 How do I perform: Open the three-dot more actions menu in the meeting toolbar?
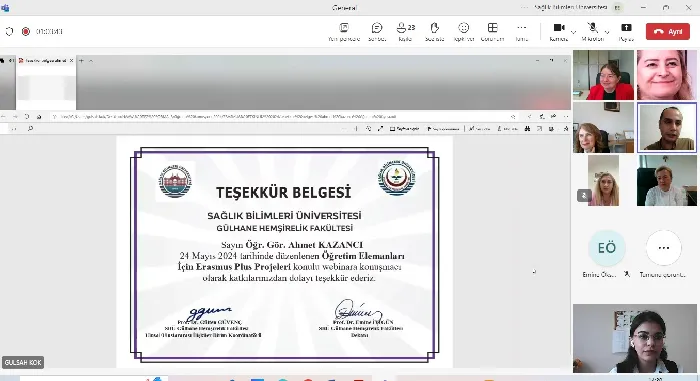[x=521, y=28]
